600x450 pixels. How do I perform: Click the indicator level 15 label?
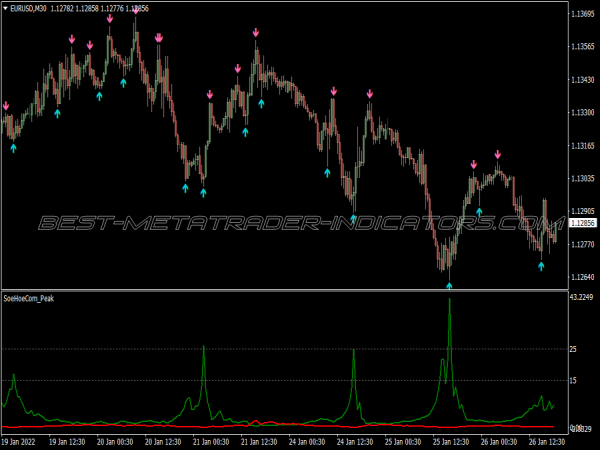pos(573,380)
